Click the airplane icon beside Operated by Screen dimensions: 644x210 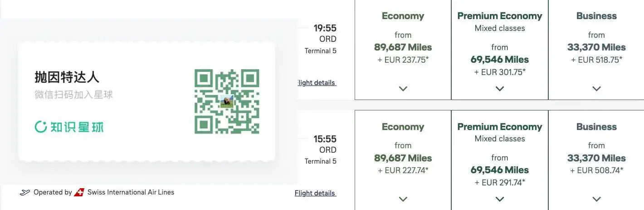(25, 192)
